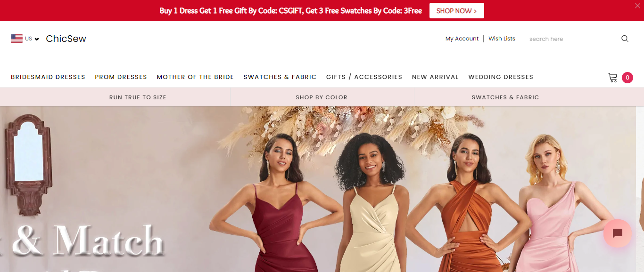Expand the US country dropdown arrow
This screenshot has width=644, height=272.
point(37,39)
